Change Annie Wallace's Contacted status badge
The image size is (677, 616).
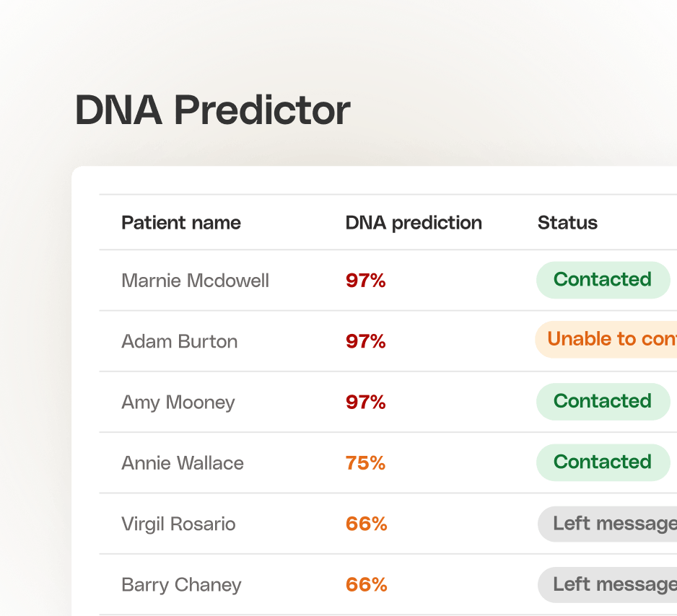(x=603, y=462)
